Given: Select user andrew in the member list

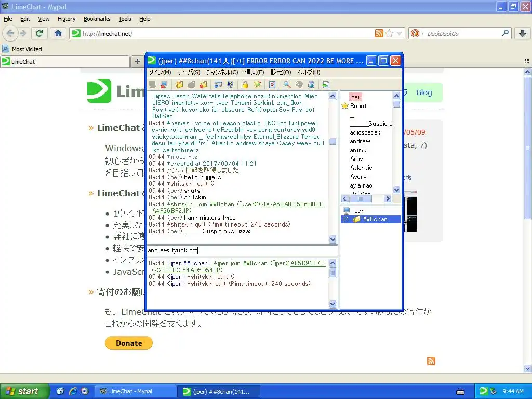Looking at the screenshot, I should [x=360, y=141].
